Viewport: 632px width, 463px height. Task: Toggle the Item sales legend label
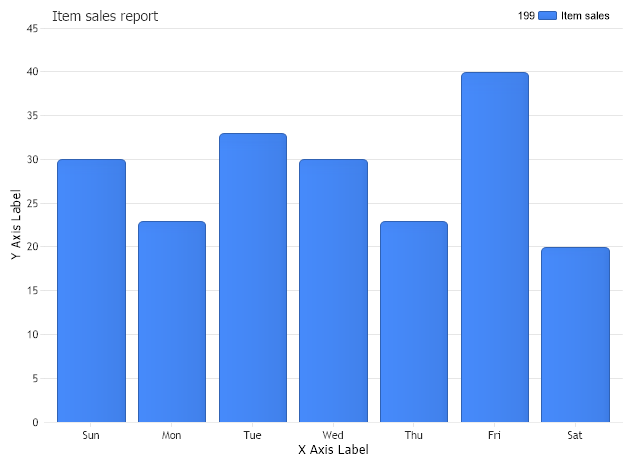(x=585, y=16)
